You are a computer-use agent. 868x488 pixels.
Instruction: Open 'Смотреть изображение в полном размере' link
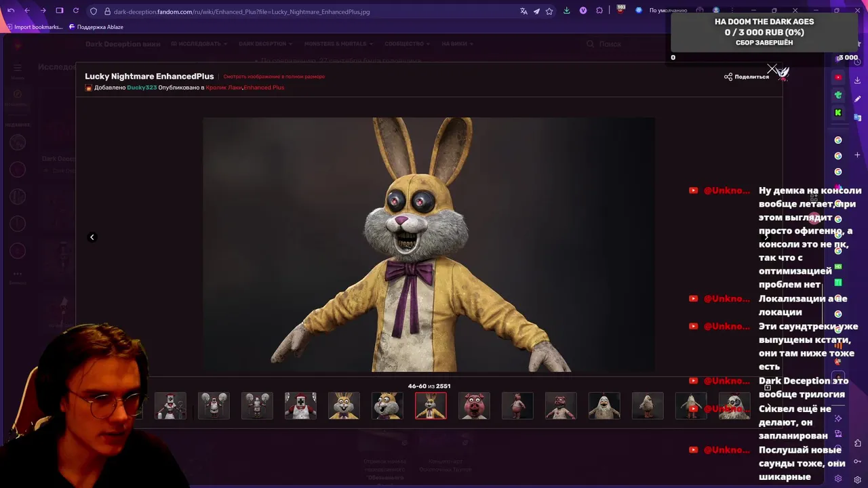pos(274,77)
